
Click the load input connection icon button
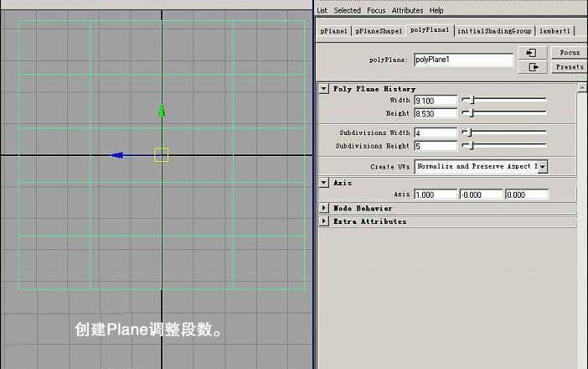[532, 53]
